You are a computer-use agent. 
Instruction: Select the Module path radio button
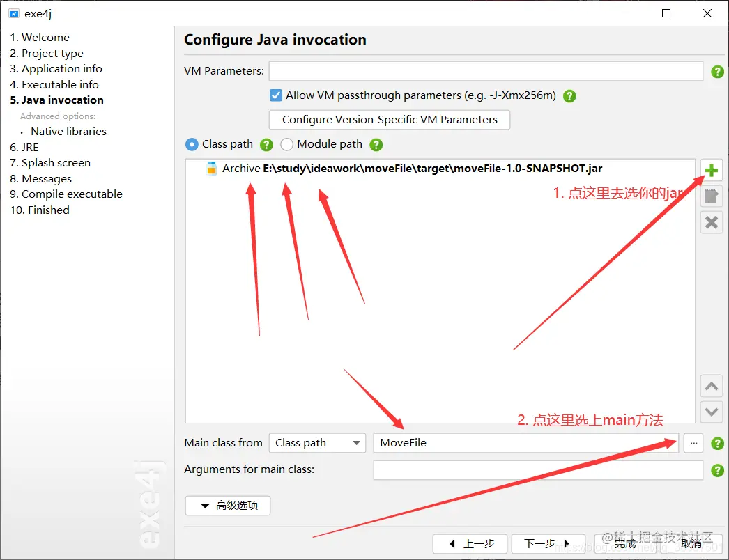pyautogui.click(x=287, y=145)
